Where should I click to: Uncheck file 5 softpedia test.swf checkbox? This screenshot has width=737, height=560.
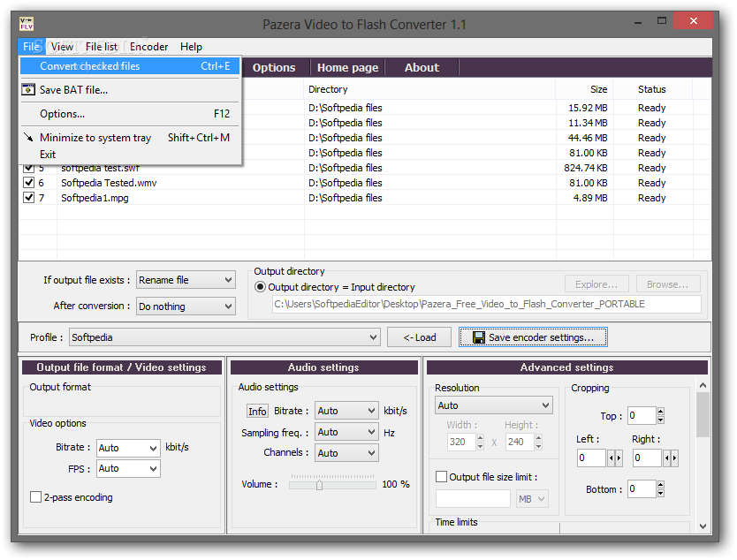pos(28,167)
